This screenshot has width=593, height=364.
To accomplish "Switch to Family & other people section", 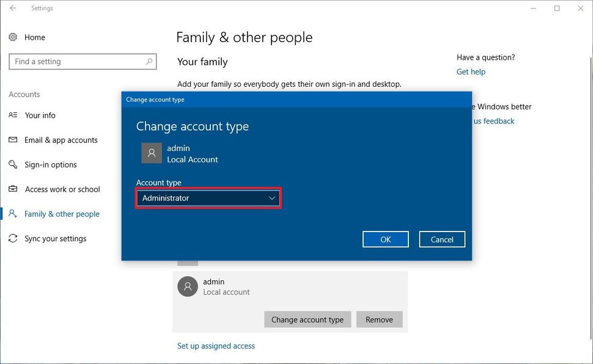I will (62, 214).
